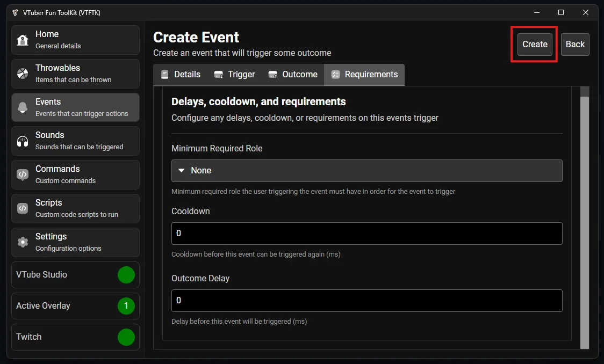
Task: Click the Twitch green connection indicator
Action: 126,337
